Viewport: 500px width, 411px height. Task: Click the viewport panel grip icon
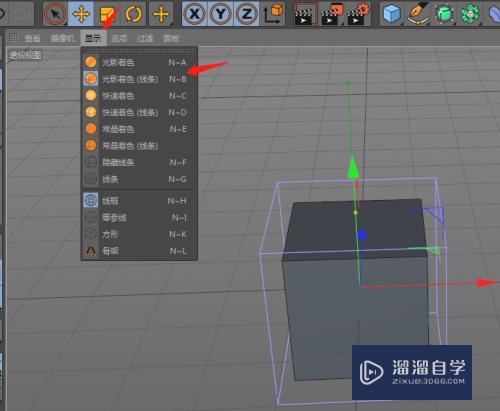tap(13, 38)
